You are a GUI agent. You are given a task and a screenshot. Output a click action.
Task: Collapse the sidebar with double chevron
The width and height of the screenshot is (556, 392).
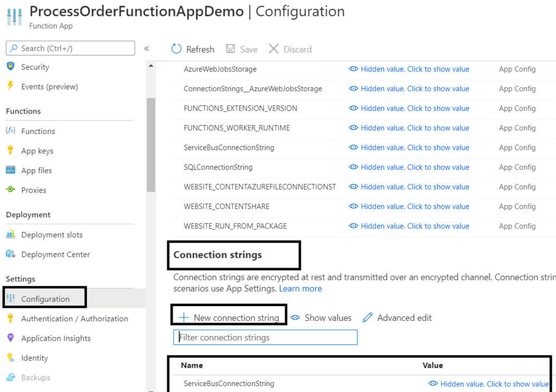pyautogui.click(x=147, y=48)
